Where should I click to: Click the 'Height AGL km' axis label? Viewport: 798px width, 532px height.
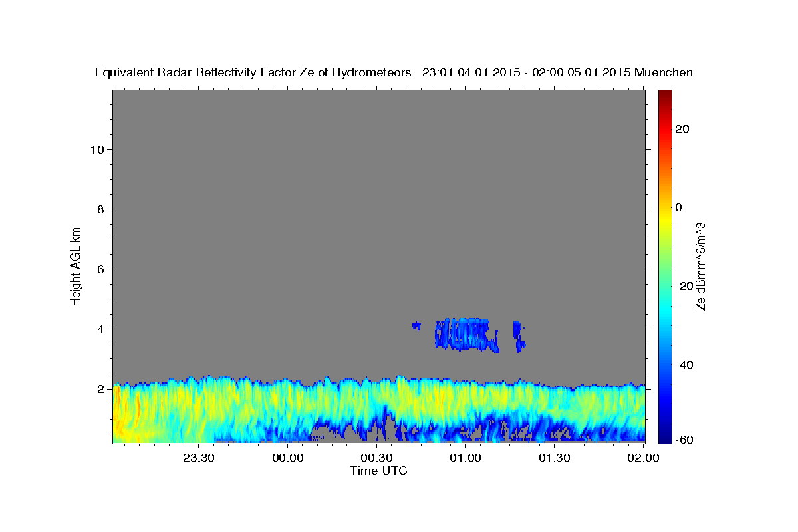(x=76, y=265)
